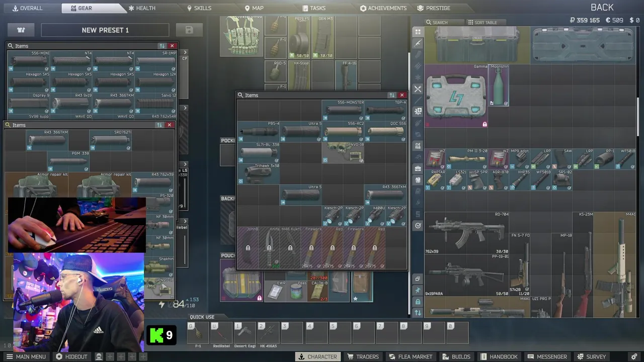Open the Overall tab

coord(28,8)
